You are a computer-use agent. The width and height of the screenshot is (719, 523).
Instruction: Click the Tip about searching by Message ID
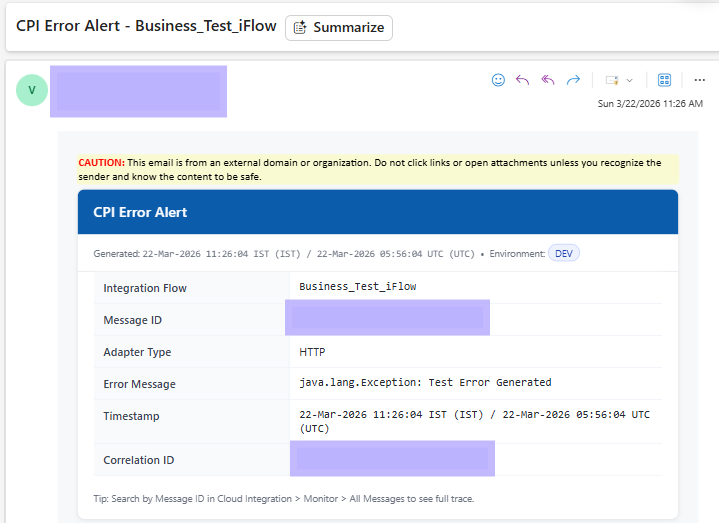[283, 499]
